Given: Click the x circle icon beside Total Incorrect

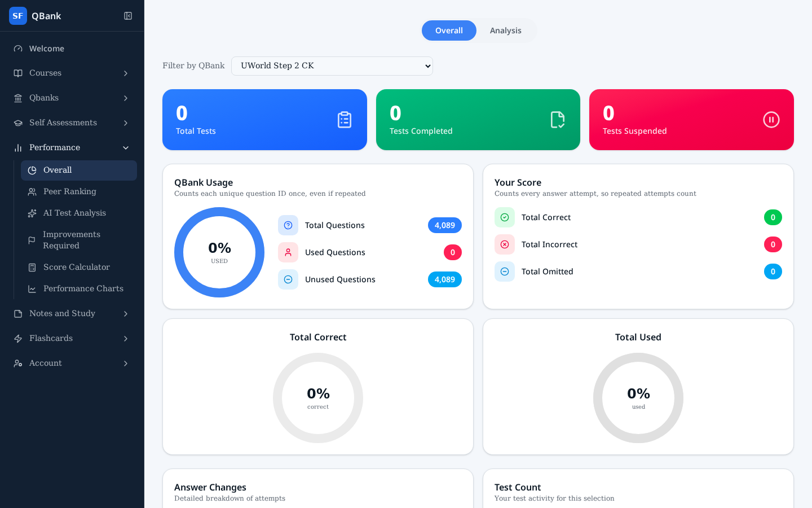Looking at the screenshot, I should (505, 244).
